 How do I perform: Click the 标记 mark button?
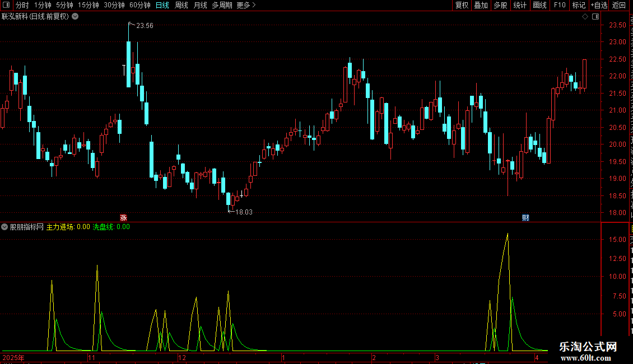[579, 5]
